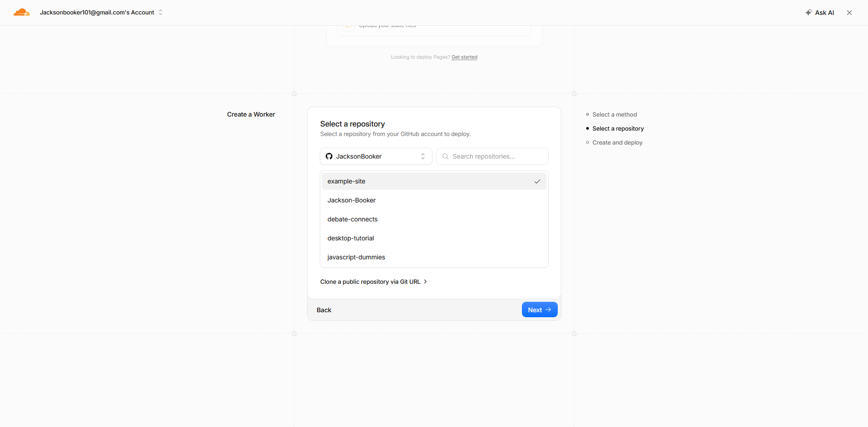The height and width of the screenshot is (427, 868).
Task: Go to Create and deploy step
Action: (617, 142)
